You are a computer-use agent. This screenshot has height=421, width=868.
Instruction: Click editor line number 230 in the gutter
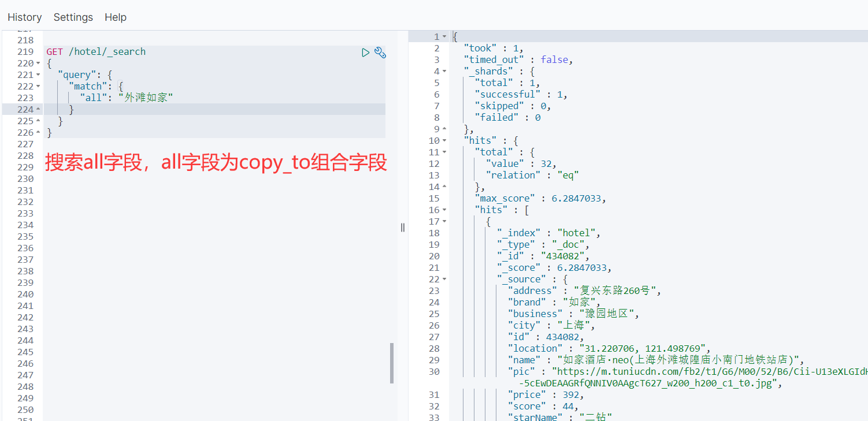click(25, 179)
